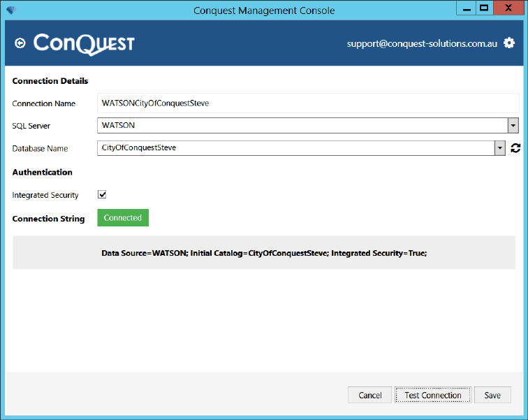Screen dimensions: 528x420
Task: Expand the SQL Server dropdown arrow
Action: [x=513, y=126]
